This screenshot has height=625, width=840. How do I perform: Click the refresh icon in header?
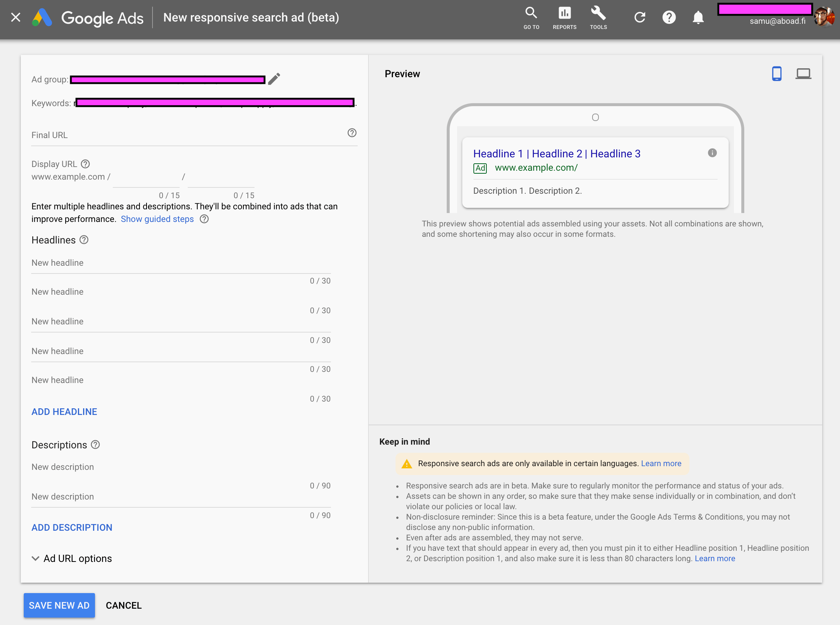[640, 17]
